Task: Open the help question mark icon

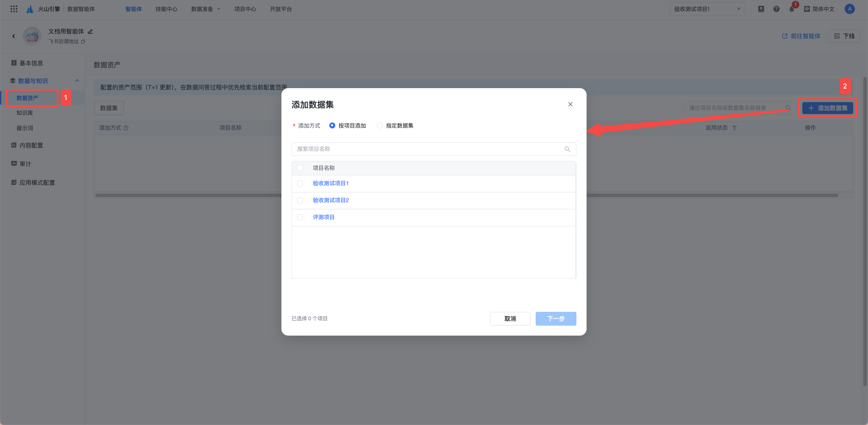Action: click(776, 9)
